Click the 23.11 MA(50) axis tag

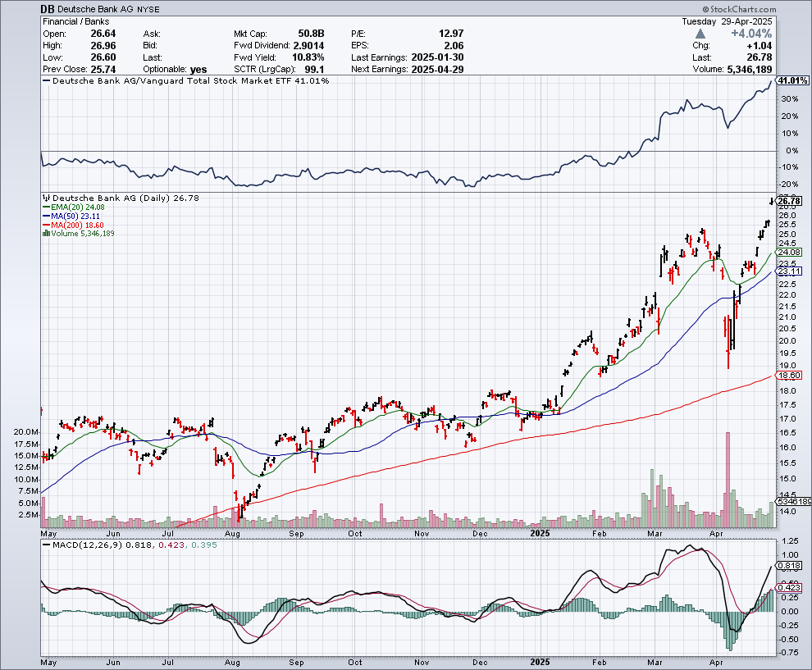coord(789,271)
